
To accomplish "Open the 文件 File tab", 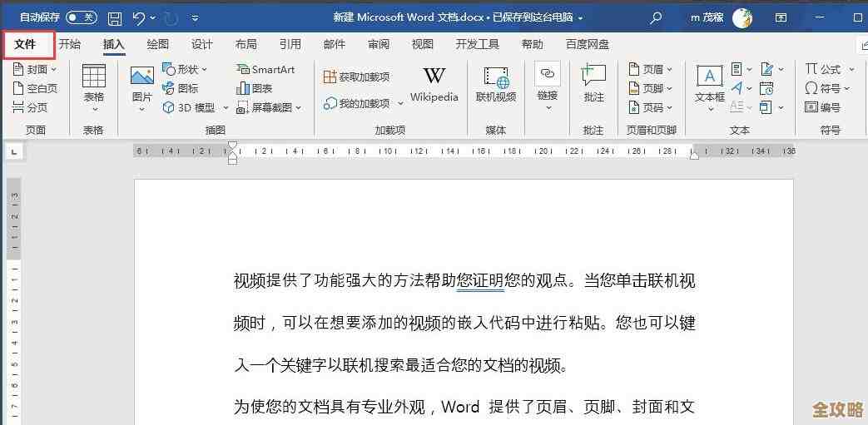I will click(x=25, y=45).
